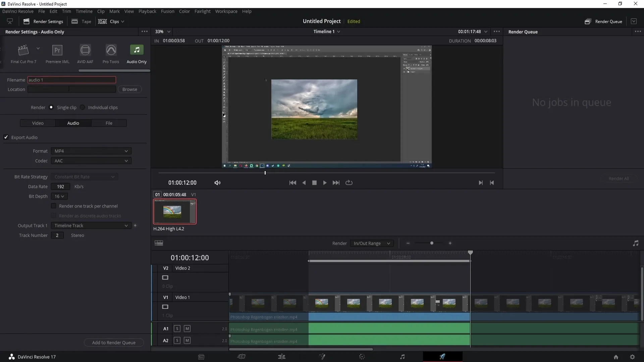This screenshot has width=644, height=362.
Task: Toggle audio waveform music note icon in the timeline toolbar
Action: coord(636,243)
